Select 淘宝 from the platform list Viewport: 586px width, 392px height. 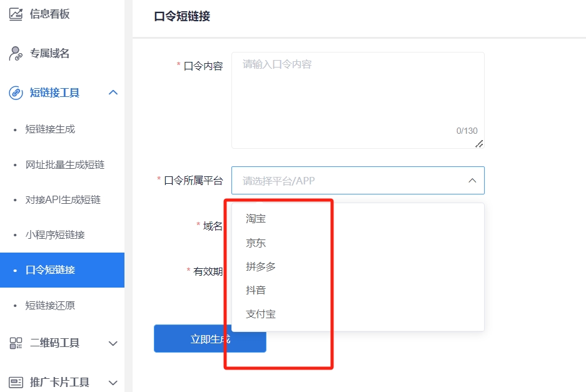[x=256, y=219]
